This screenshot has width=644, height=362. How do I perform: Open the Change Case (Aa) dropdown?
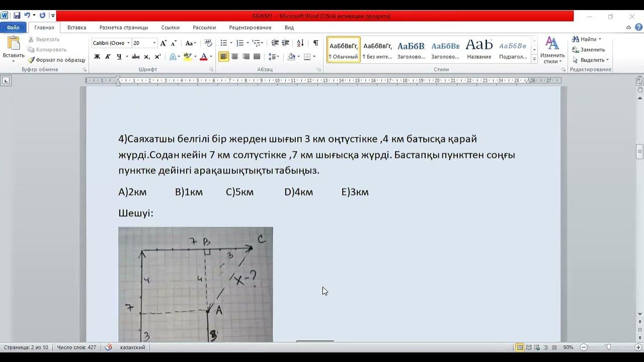click(191, 43)
